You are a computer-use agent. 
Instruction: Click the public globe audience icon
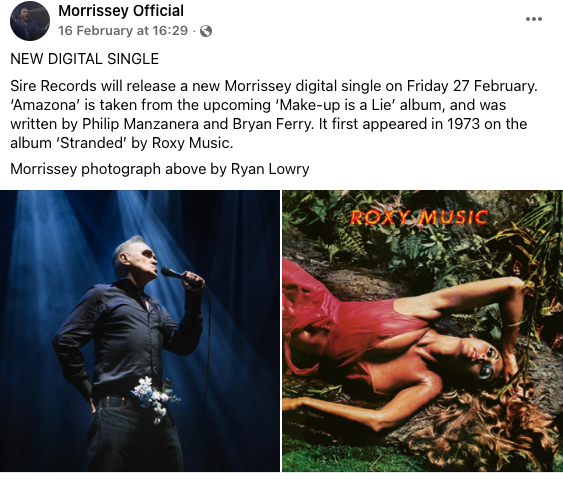[206, 31]
